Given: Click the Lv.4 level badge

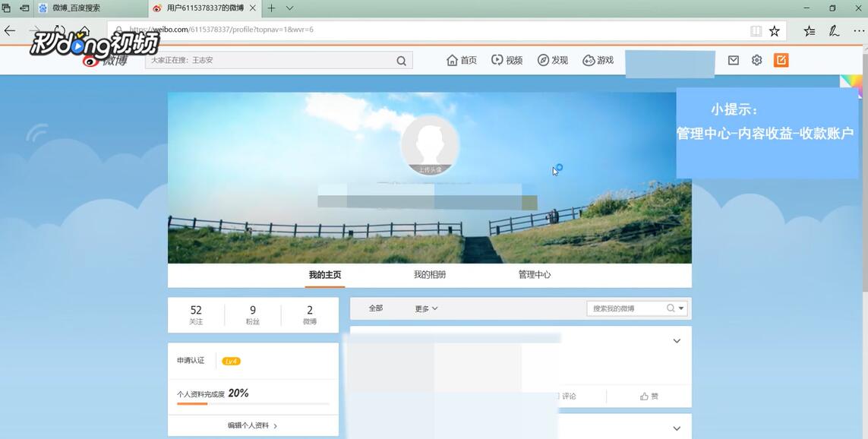Looking at the screenshot, I should (231, 361).
